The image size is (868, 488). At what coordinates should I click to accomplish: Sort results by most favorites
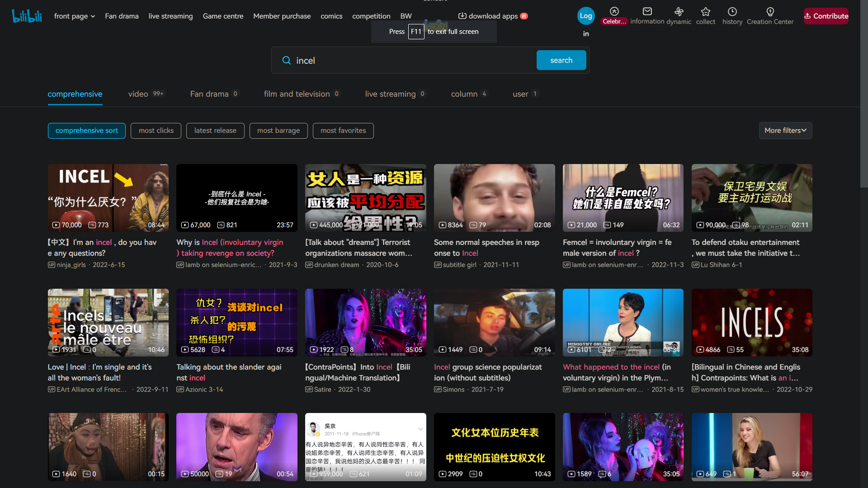tap(343, 131)
